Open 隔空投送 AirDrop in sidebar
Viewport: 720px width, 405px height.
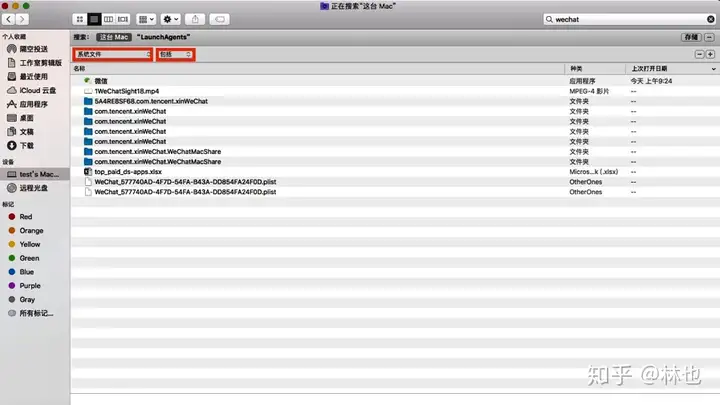35,49
